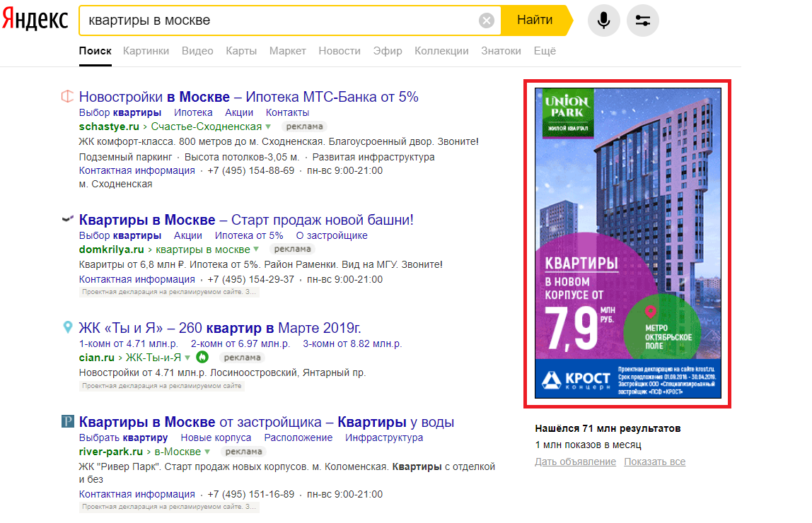The image size is (812, 523).
Task: Open Квартиры в Москве – Старт продаж новой башни
Action: coord(246,220)
